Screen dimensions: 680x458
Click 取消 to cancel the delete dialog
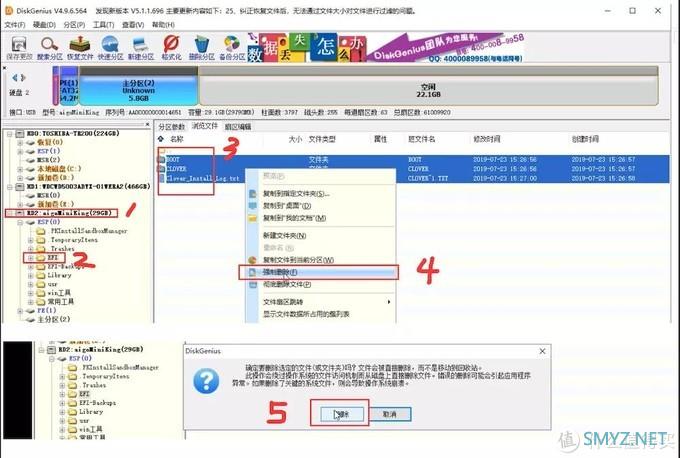(389, 414)
